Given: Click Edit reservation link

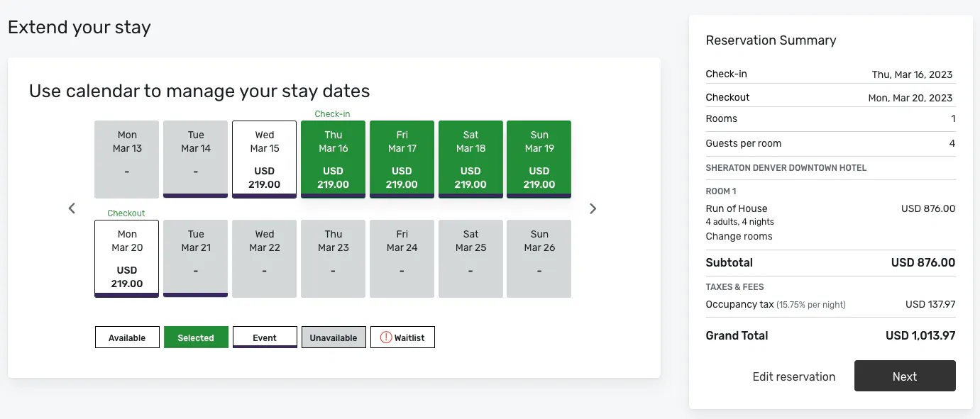Looking at the screenshot, I should click(x=794, y=376).
